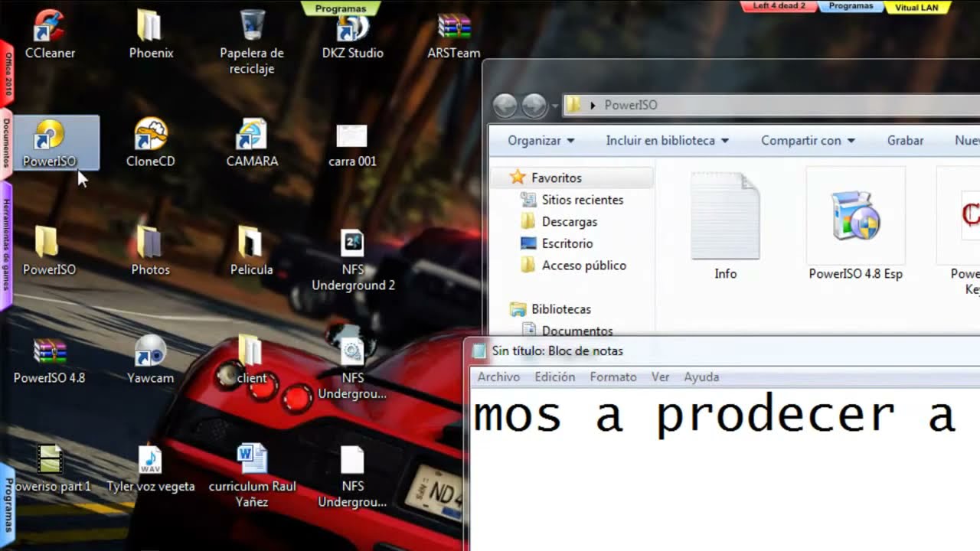
Task: Click the Forward arrow in Explorer window
Action: pyautogui.click(x=534, y=105)
